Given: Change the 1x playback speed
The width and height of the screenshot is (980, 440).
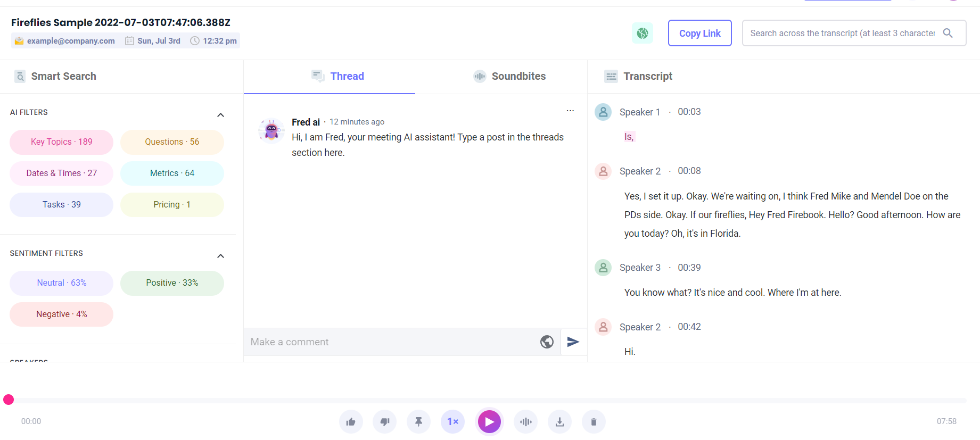Looking at the screenshot, I should (453, 422).
